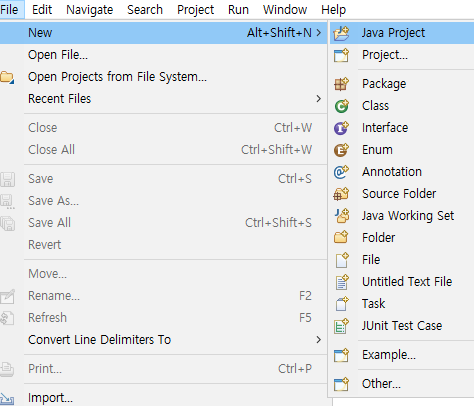This screenshot has width=474, height=406.
Task: Click the Import icon
Action: point(7,398)
